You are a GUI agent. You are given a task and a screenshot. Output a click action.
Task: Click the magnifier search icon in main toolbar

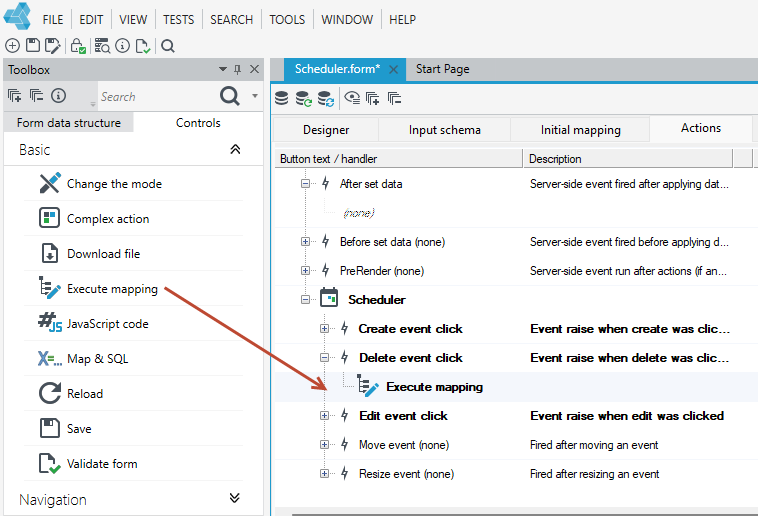pos(168,46)
